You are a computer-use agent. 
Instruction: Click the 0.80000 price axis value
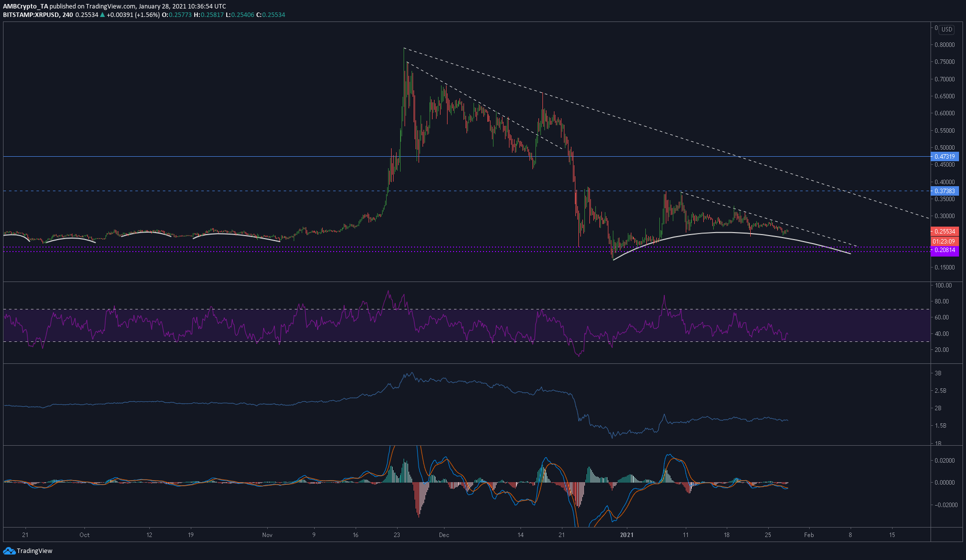pos(945,45)
